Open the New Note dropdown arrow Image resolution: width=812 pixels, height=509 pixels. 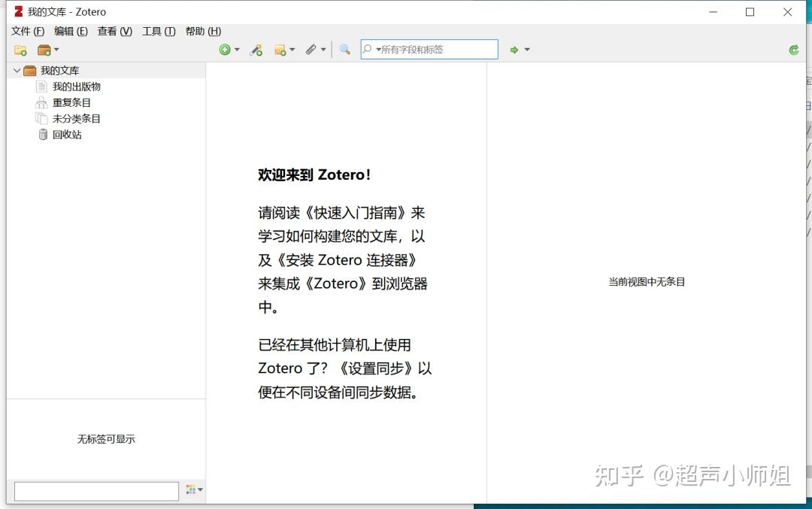[x=291, y=50]
